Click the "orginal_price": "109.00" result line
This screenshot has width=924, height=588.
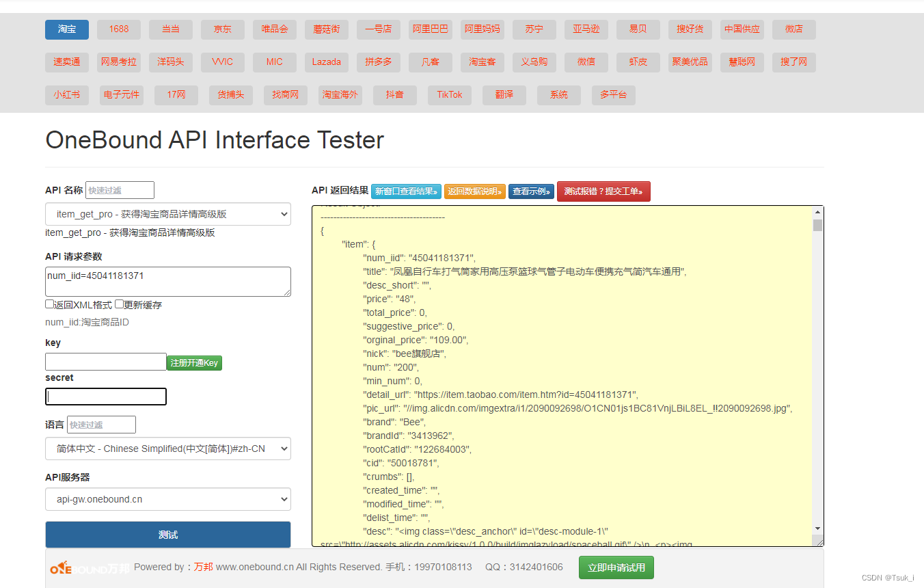(416, 340)
